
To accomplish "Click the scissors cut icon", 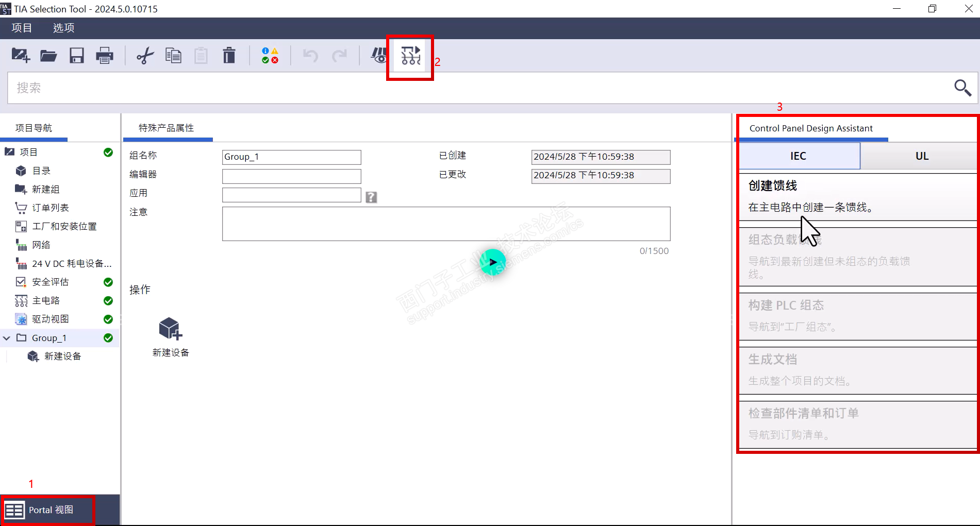I will click(x=145, y=55).
